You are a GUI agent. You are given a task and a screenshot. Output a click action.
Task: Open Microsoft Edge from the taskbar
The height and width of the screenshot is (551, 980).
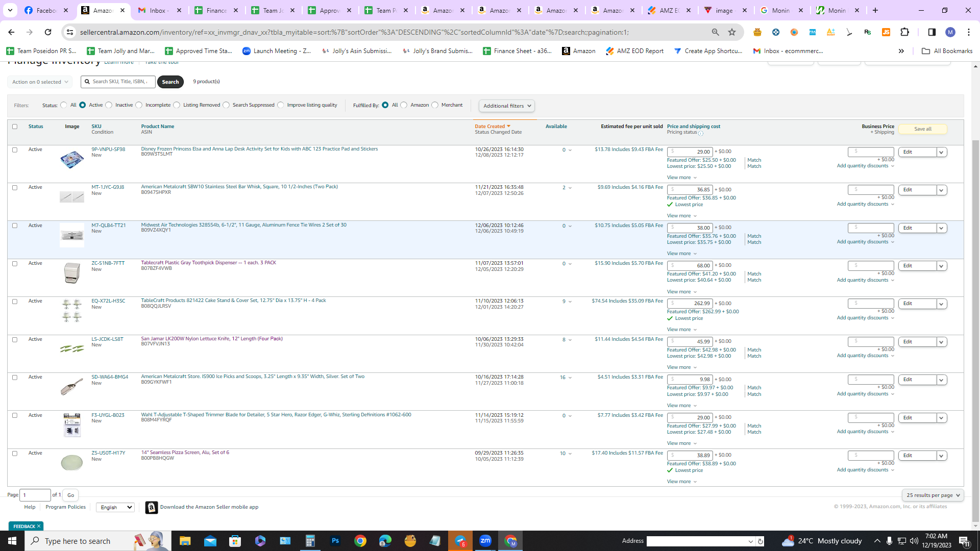(385, 541)
